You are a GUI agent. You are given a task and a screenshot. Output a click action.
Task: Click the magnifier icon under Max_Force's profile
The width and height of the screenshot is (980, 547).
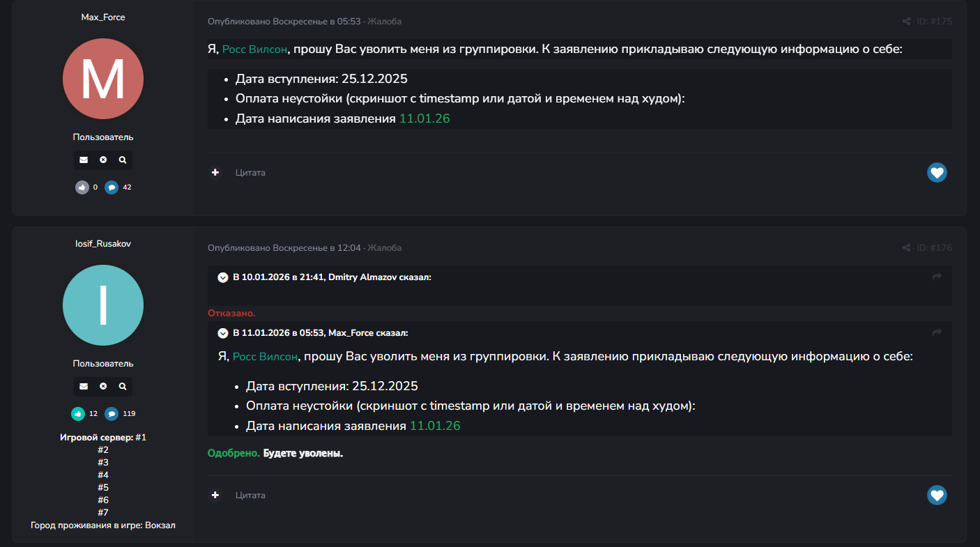coord(123,160)
